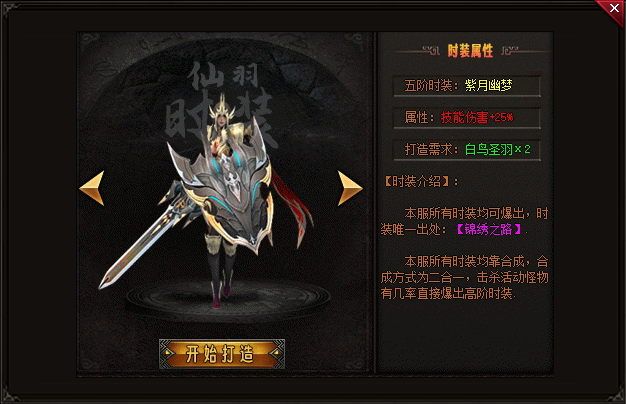The height and width of the screenshot is (404, 626).
Task: Click the 时装属性 panel heading
Action: tap(470, 51)
